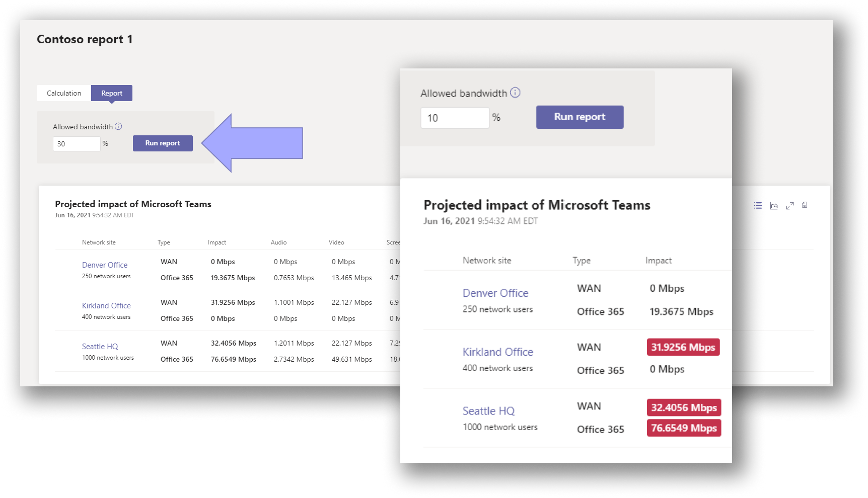The width and height of the screenshot is (868, 498).
Task: Click "Network site" header in the main report
Action: [x=99, y=242]
